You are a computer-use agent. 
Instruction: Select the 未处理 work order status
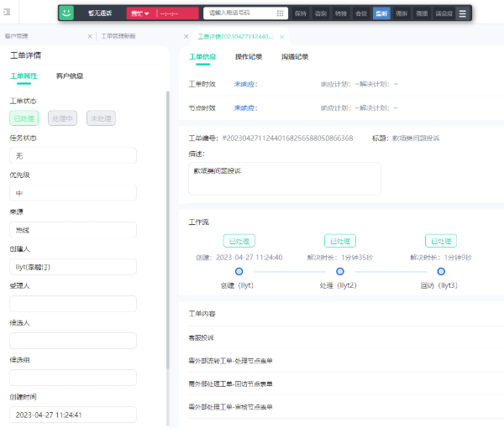click(x=101, y=119)
